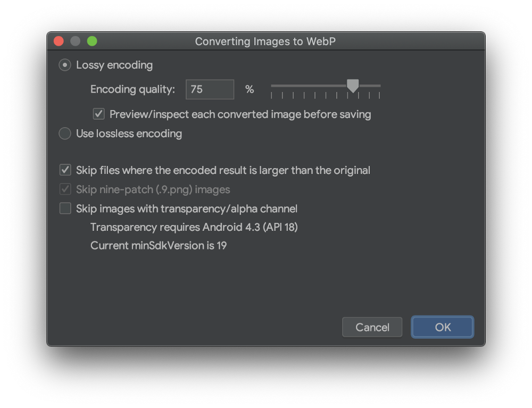Viewport: 532px width, 408px height.
Task: Click the Encoding quality percentage field
Action: (x=210, y=89)
